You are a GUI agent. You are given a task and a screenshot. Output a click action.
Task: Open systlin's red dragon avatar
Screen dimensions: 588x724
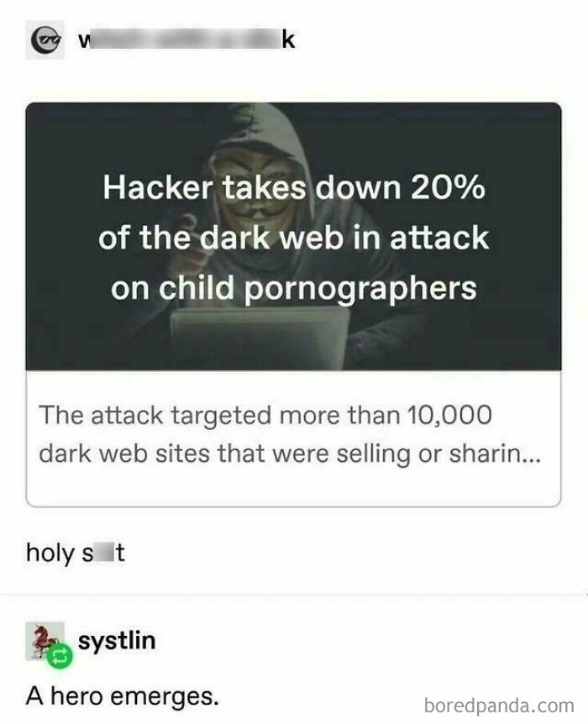pos(45,641)
